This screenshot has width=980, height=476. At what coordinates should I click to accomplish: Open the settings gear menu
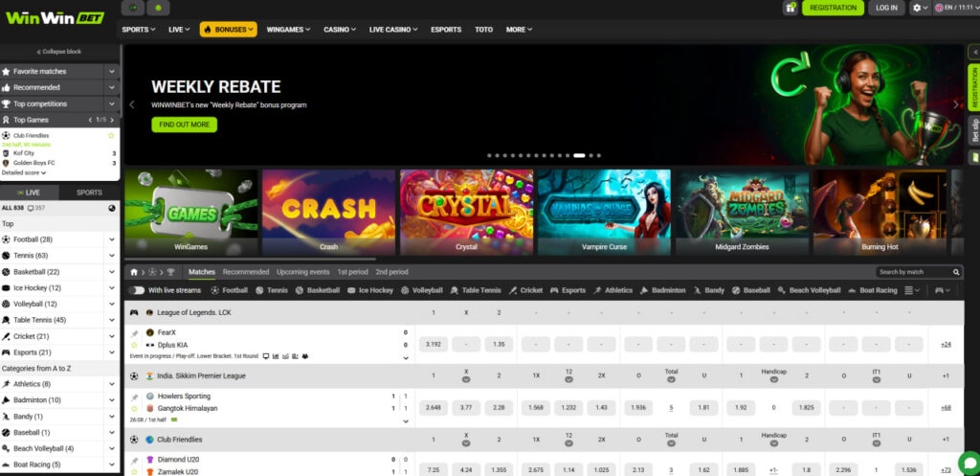pos(920,8)
